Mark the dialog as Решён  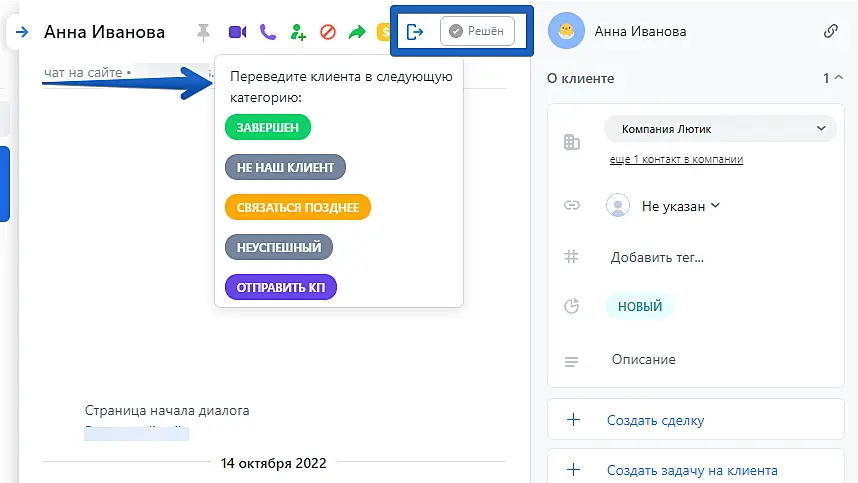point(477,31)
